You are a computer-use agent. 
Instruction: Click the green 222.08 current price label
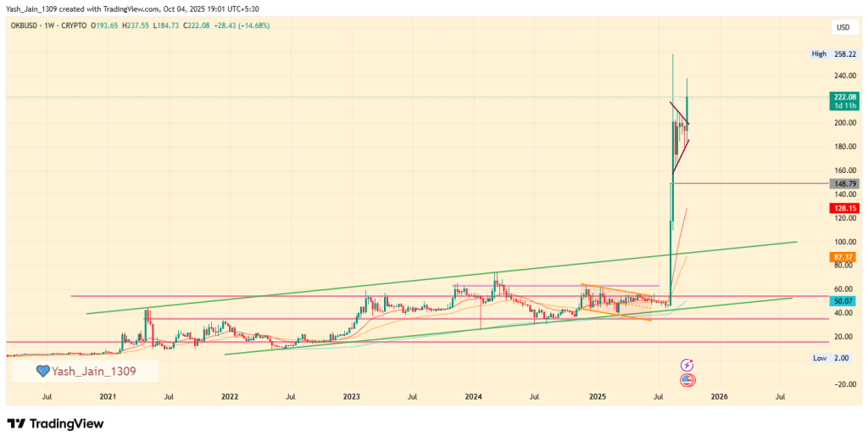click(843, 98)
